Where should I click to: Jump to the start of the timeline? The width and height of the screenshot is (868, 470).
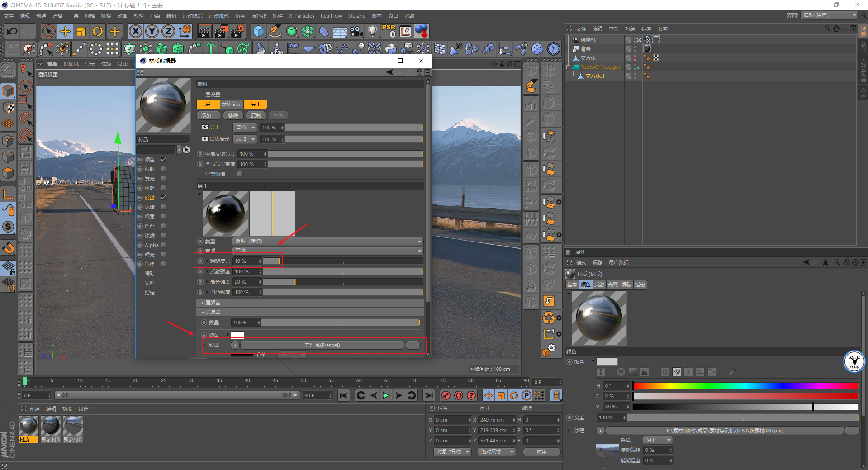(x=344, y=395)
